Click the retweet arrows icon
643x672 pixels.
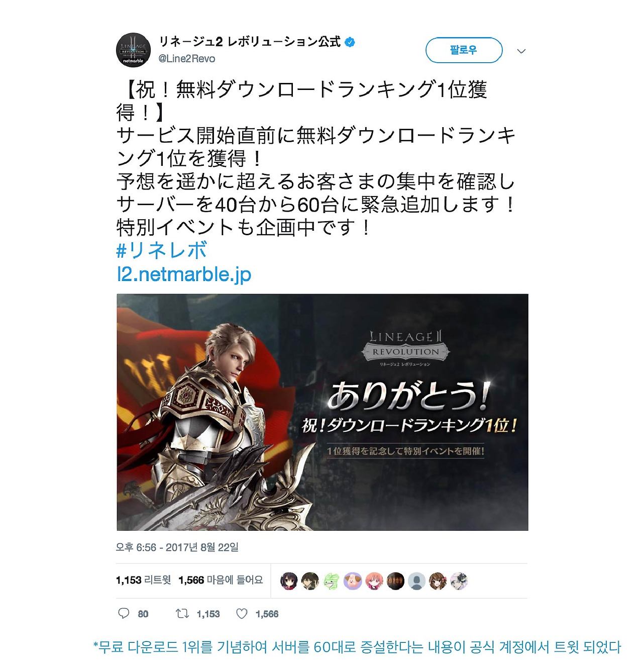pos(182,613)
